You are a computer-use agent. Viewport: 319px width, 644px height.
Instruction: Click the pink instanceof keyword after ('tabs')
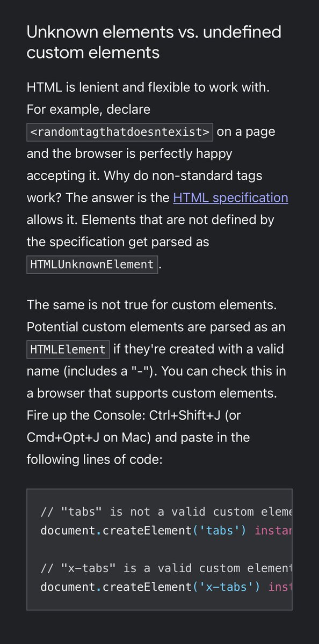point(273,531)
